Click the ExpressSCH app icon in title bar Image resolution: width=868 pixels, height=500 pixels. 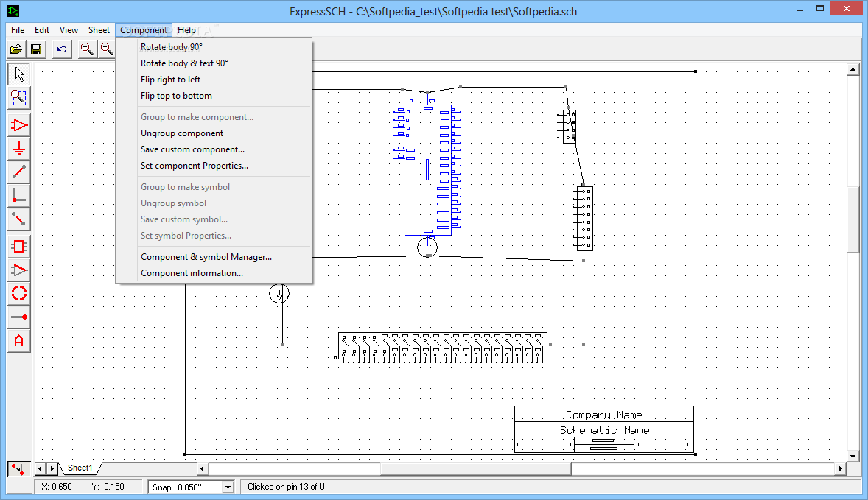point(13,11)
